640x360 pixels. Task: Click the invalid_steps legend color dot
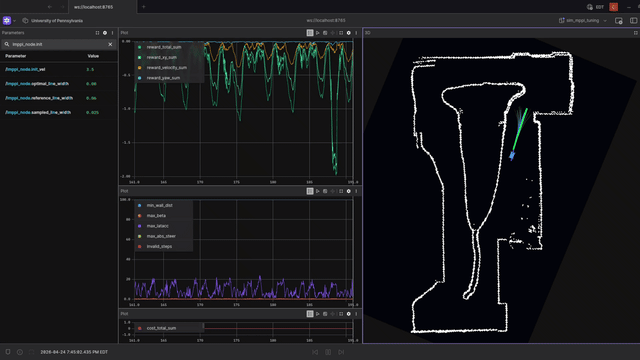coord(140,247)
